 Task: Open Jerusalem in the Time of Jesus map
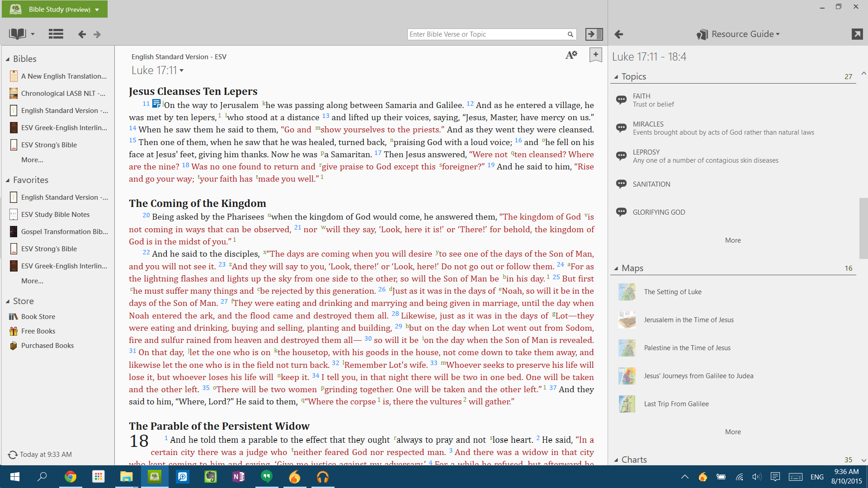[689, 320]
